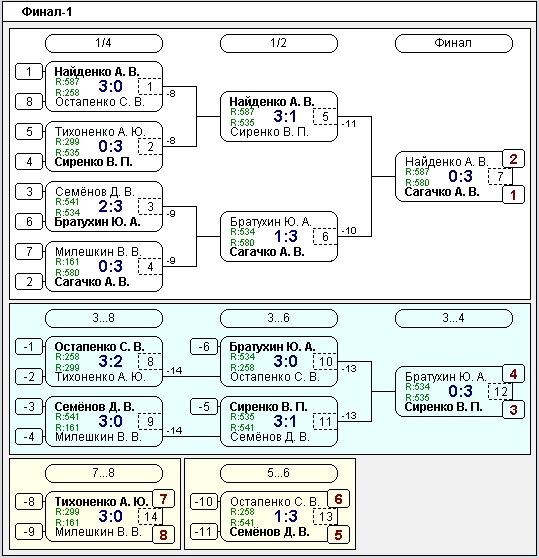Click the 7...8 placement header

point(104,473)
